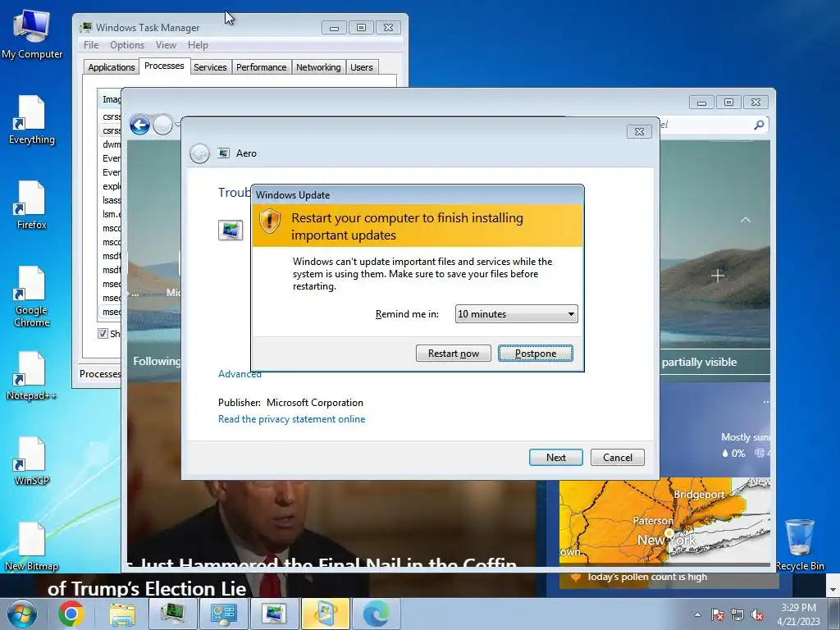Open the Firefox desktop shortcut
Image resolution: width=840 pixels, height=630 pixels.
(x=32, y=206)
